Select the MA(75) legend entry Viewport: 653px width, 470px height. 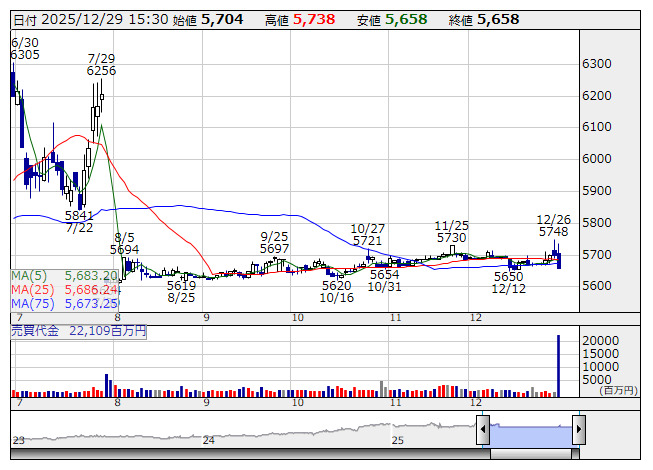65,303
